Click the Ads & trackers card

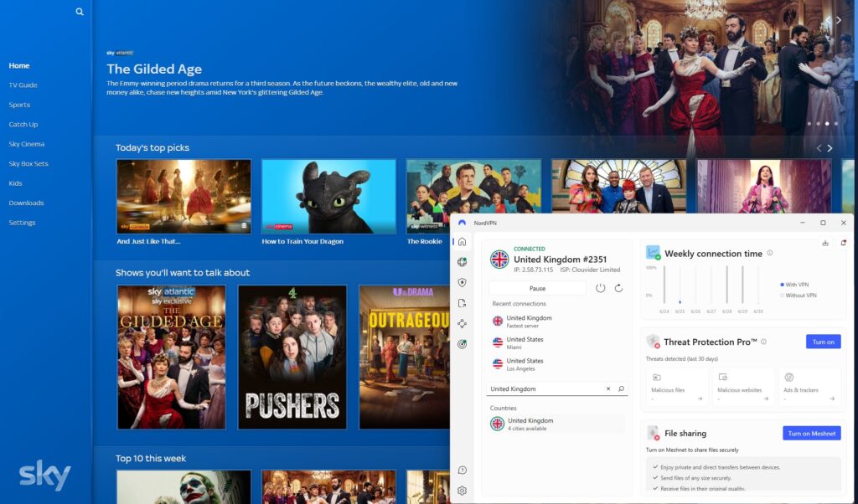809,387
